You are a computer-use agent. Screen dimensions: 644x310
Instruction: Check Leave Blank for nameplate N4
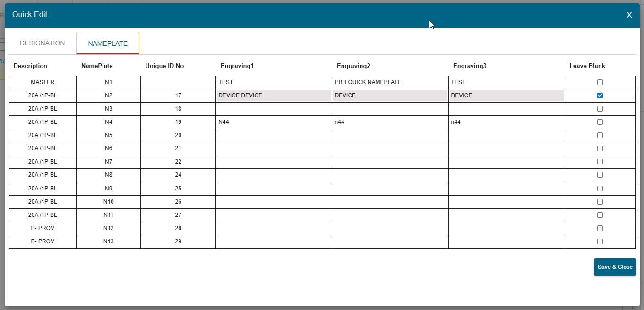(x=600, y=122)
